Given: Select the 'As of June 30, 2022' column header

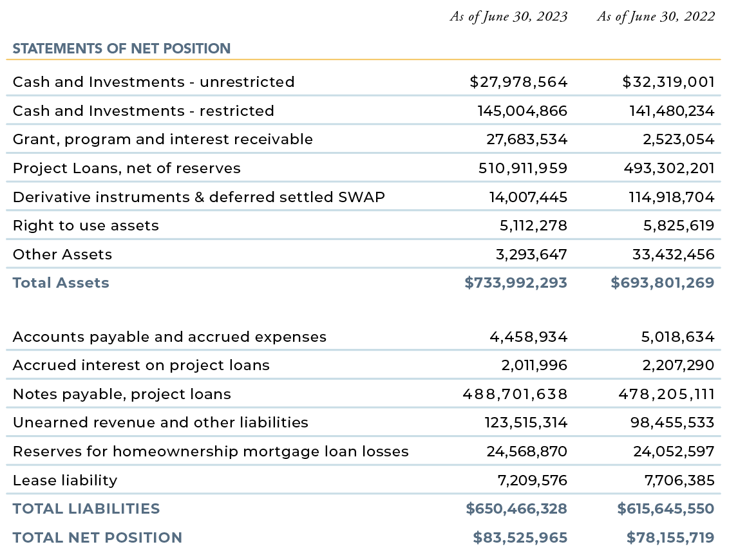Looking at the screenshot, I should [x=655, y=17].
